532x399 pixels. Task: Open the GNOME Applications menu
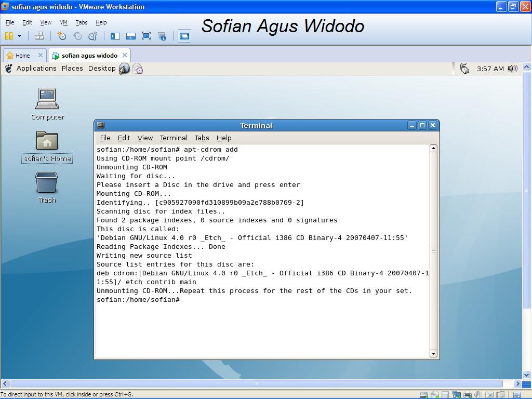[36, 68]
